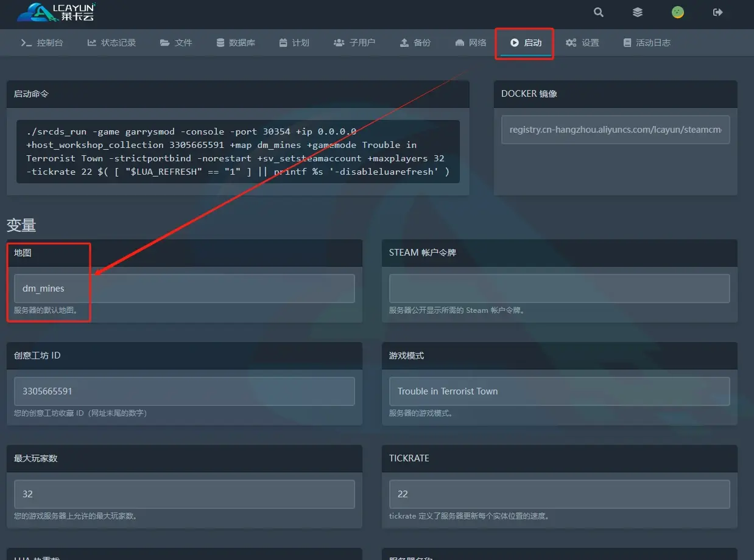This screenshot has width=754, height=560.
Task: Click the 启动命令 panel title
Action: tap(31, 94)
